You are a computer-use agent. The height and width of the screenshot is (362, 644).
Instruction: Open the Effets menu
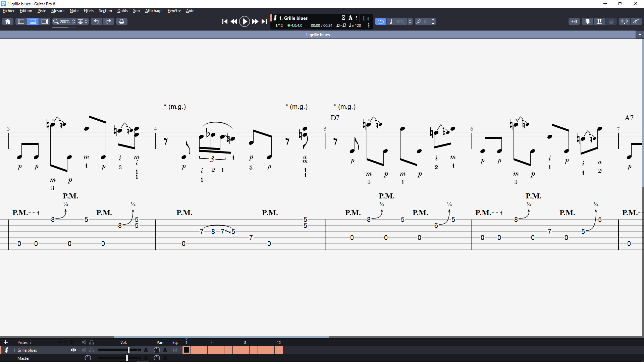pos(89,11)
